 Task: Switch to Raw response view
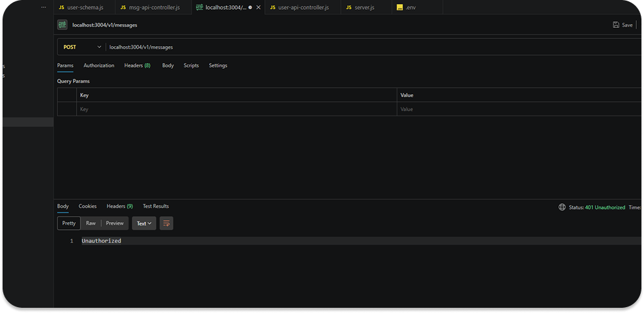pyautogui.click(x=91, y=223)
